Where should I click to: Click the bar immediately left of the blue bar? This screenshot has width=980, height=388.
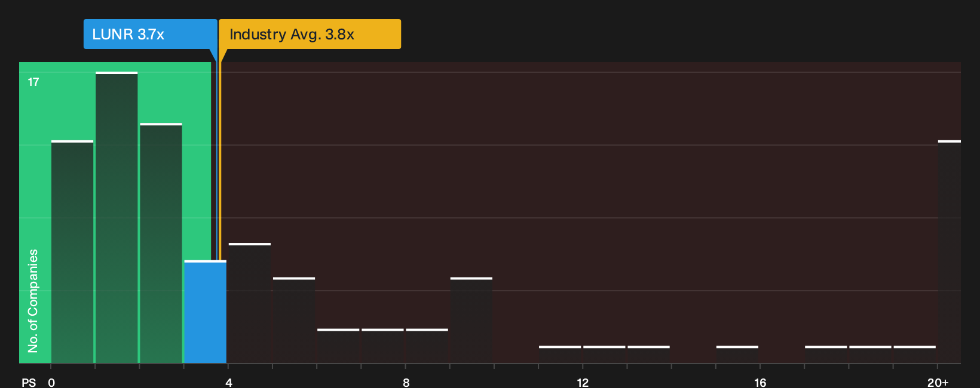click(161, 244)
